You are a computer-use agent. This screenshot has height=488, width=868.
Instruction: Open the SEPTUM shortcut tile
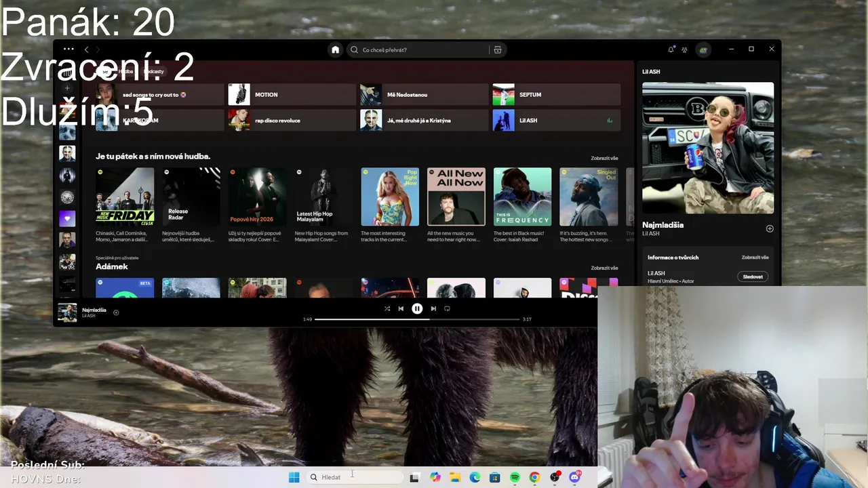pos(556,95)
